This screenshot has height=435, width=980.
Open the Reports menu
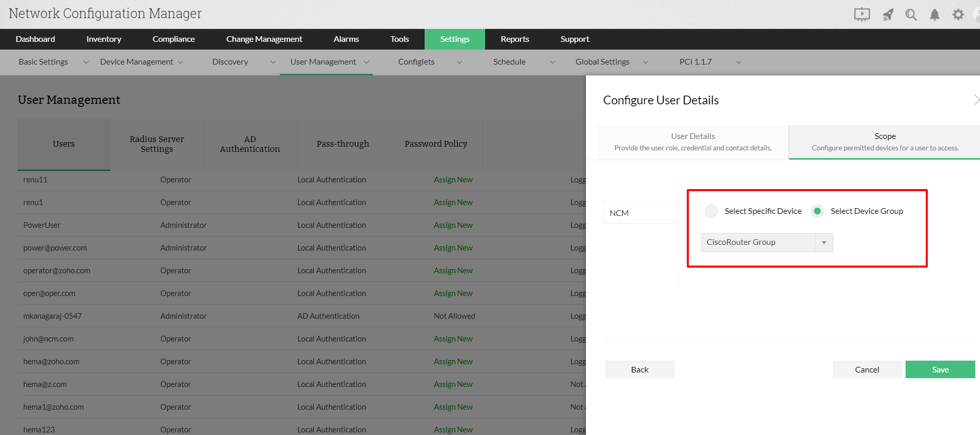pyautogui.click(x=515, y=39)
